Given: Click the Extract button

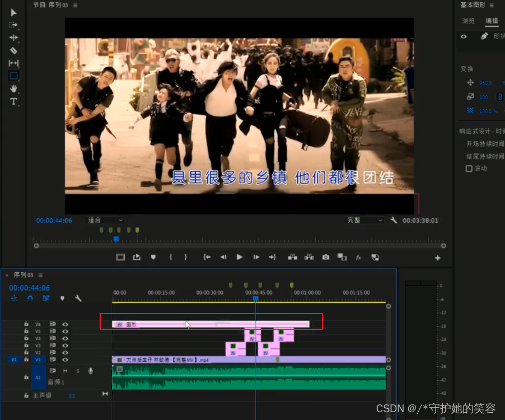Looking at the screenshot, I should pos(309,257).
